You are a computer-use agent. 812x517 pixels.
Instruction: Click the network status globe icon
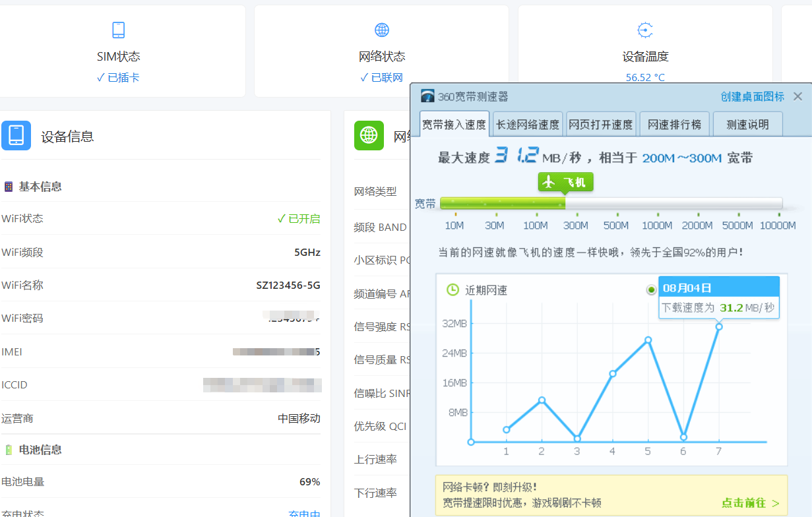point(382,30)
